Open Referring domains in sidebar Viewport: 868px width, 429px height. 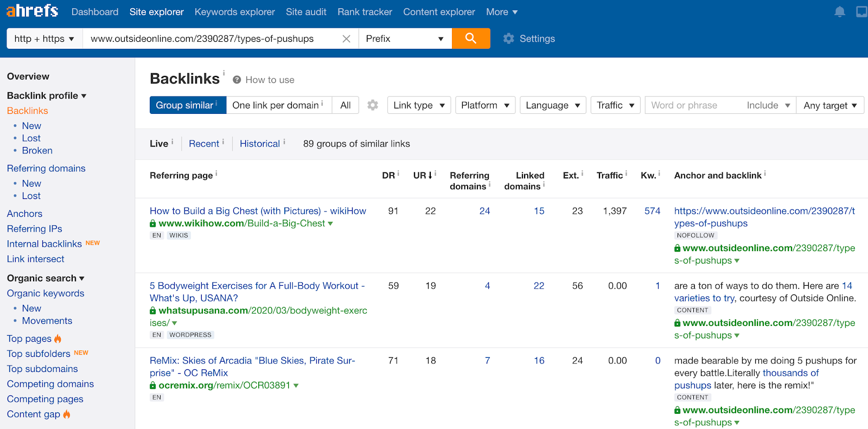tap(46, 169)
